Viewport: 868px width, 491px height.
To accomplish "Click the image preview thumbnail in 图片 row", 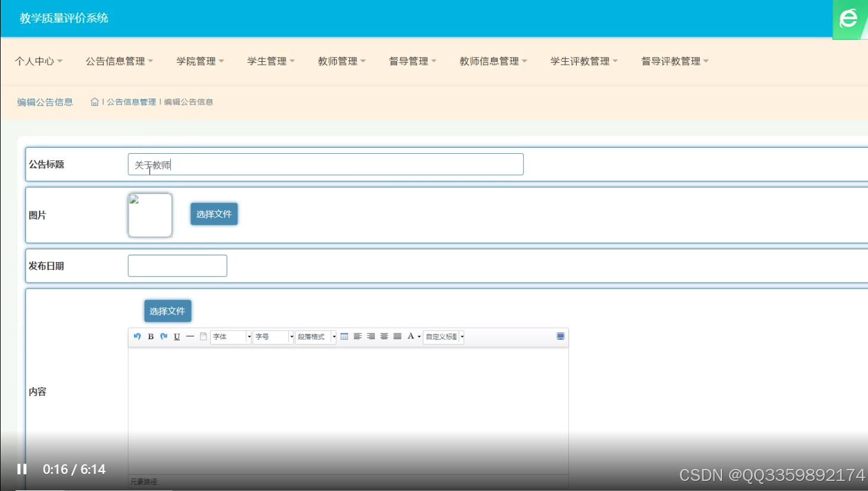I will (x=150, y=215).
